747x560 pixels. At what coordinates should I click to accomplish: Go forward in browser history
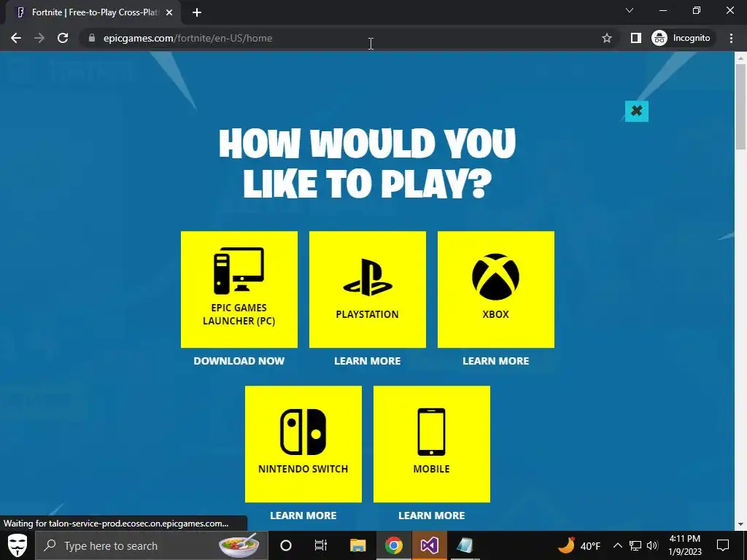pos(39,38)
